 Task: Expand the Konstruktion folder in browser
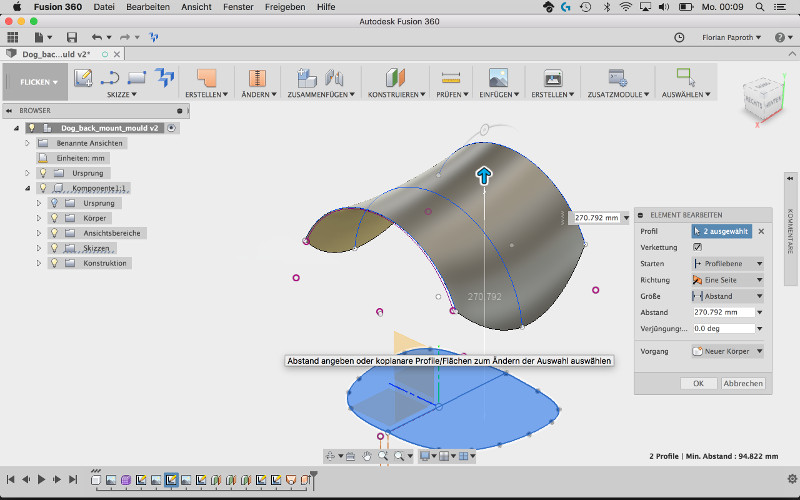pyautogui.click(x=40, y=263)
